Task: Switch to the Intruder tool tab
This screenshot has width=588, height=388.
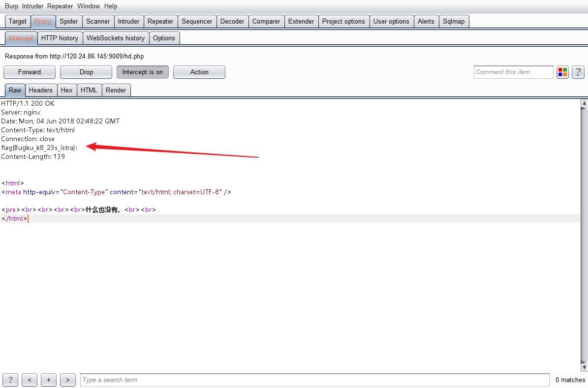Action: coord(128,21)
